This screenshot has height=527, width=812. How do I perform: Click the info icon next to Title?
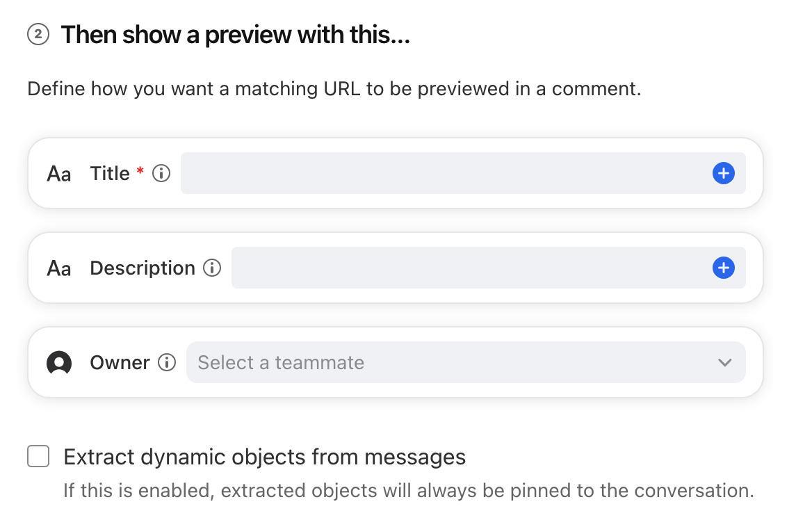point(161,173)
